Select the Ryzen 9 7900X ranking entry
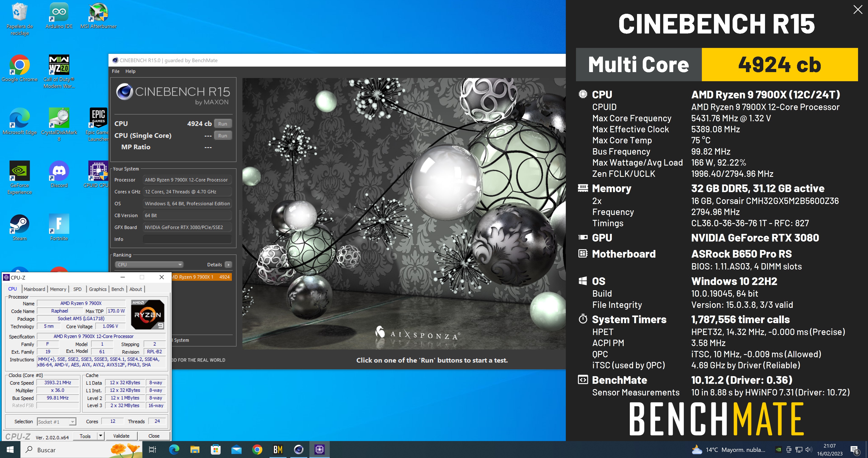 point(201,277)
